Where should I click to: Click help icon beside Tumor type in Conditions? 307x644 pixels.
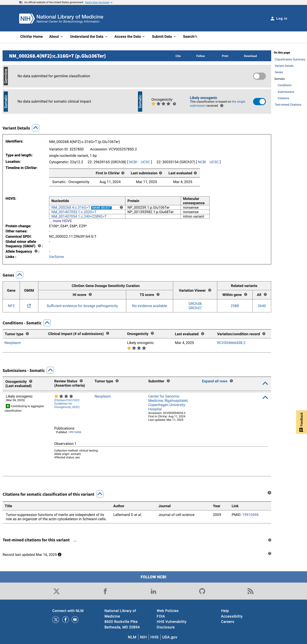27,334
